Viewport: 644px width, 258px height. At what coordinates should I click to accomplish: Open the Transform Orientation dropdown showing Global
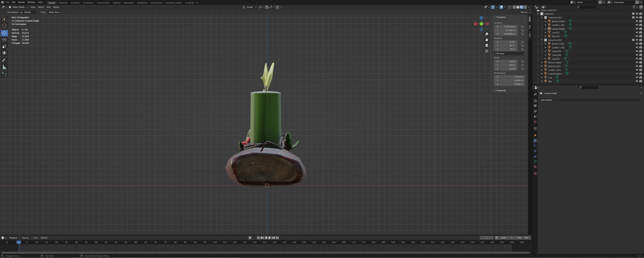[249, 7]
